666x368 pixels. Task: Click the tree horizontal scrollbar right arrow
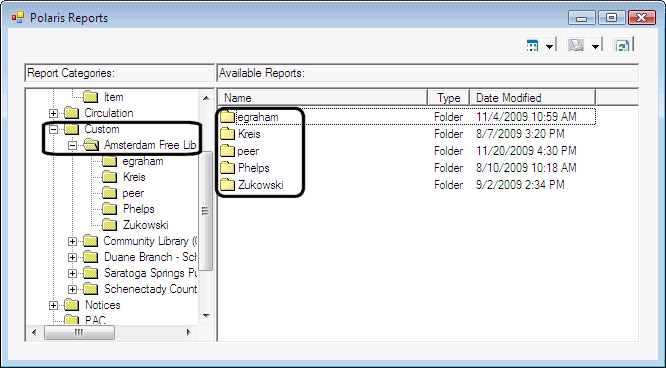(x=189, y=332)
